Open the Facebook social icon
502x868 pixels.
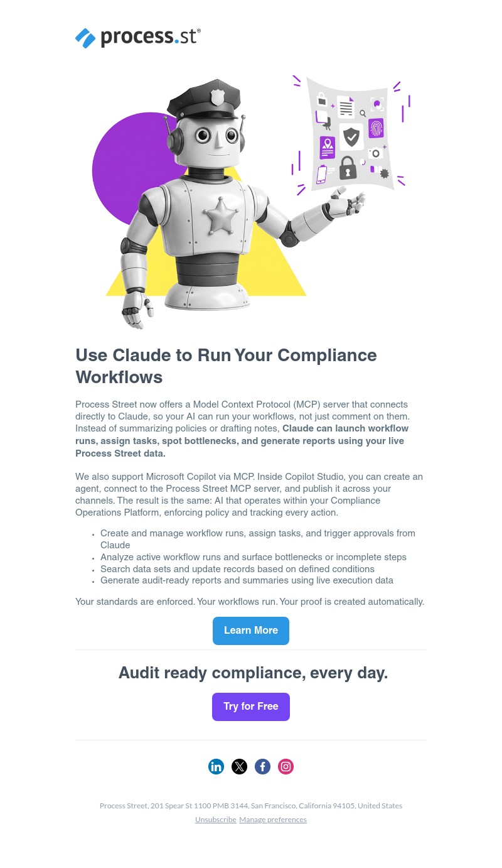[x=262, y=766]
